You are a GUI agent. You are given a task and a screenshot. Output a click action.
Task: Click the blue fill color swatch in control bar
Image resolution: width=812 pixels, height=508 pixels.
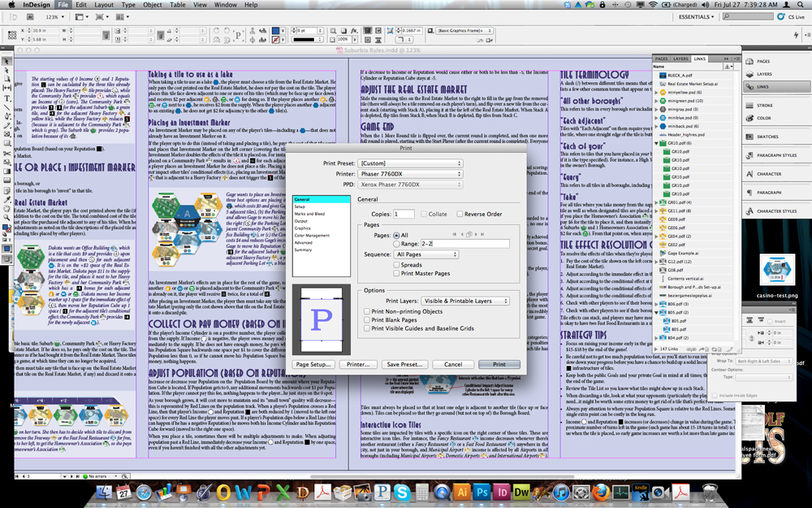pyautogui.click(x=275, y=31)
